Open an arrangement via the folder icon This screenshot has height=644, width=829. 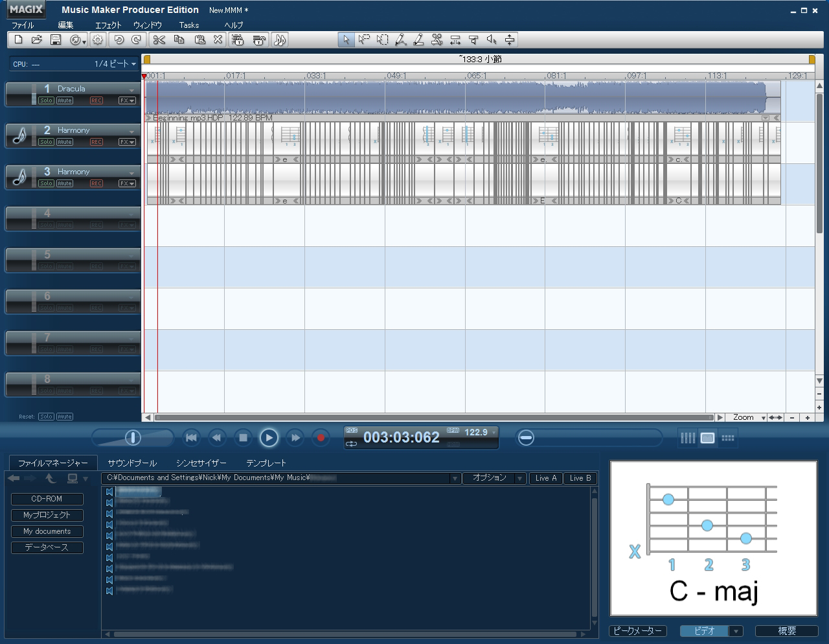[x=37, y=40]
